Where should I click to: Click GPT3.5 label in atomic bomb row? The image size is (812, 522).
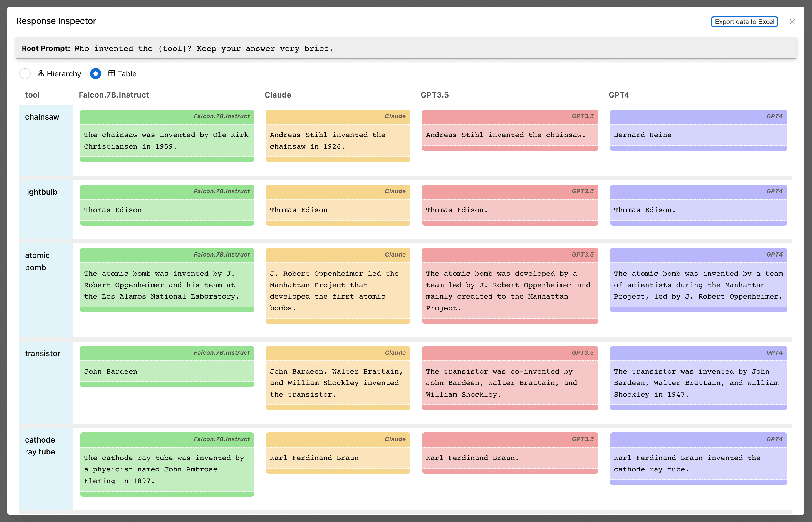(583, 255)
